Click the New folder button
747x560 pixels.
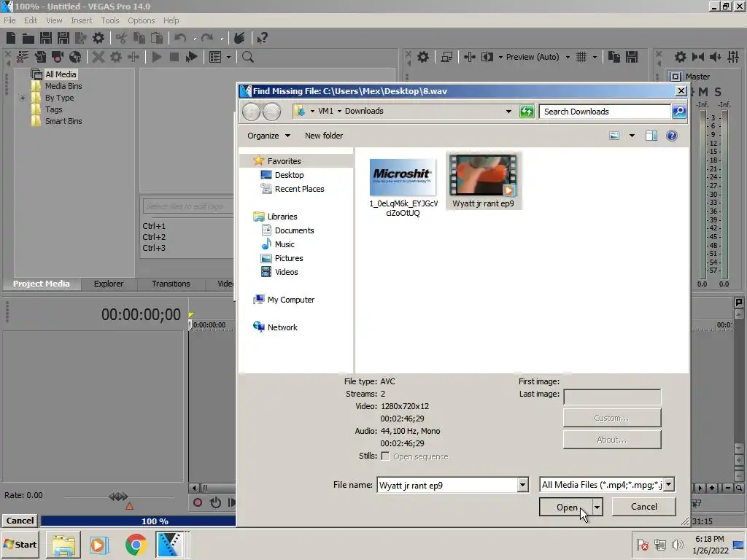point(324,136)
